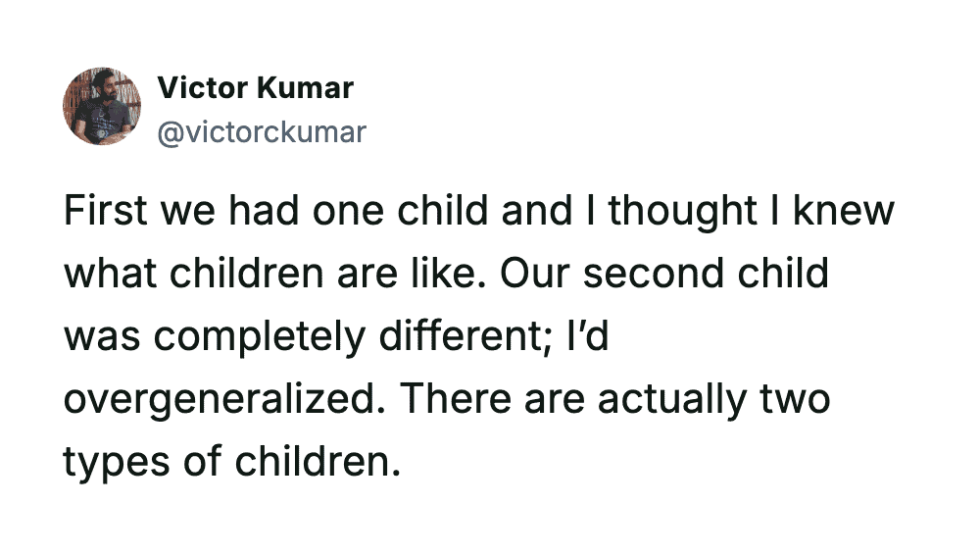The image size is (980, 555).
Task: Click the words "types of children"
Action: coord(232,461)
